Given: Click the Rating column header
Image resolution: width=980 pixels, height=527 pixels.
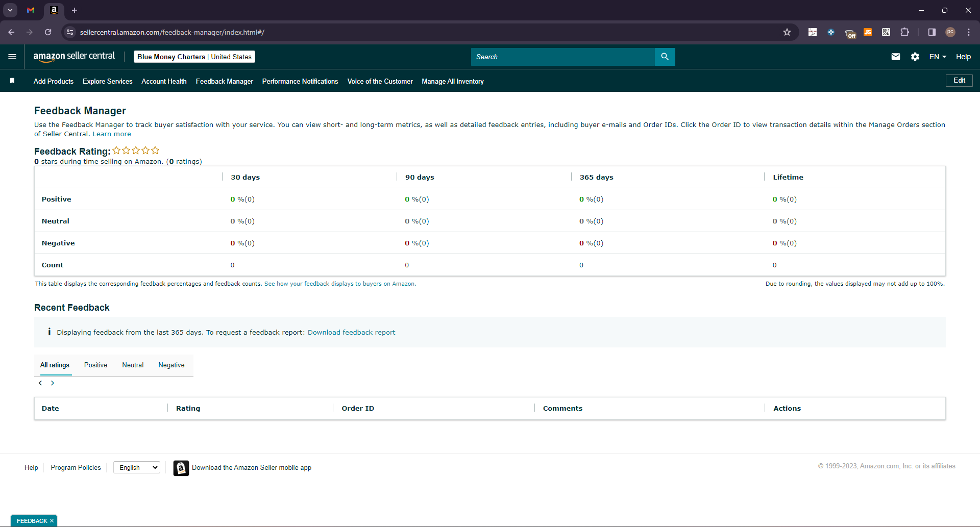Looking at the screenshot, I should point(188,408).
